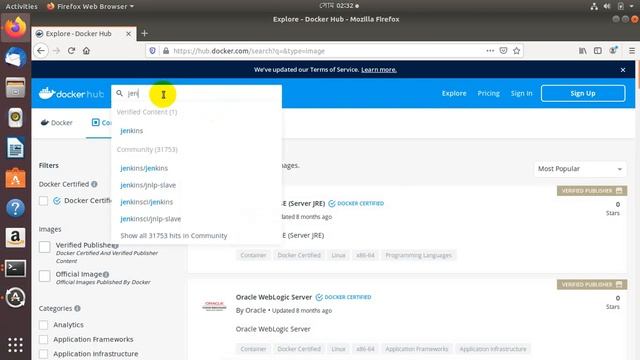Screen dimensions: 640x360
Task: Go to the Firefox home page
Action: (x=86, y=51)
